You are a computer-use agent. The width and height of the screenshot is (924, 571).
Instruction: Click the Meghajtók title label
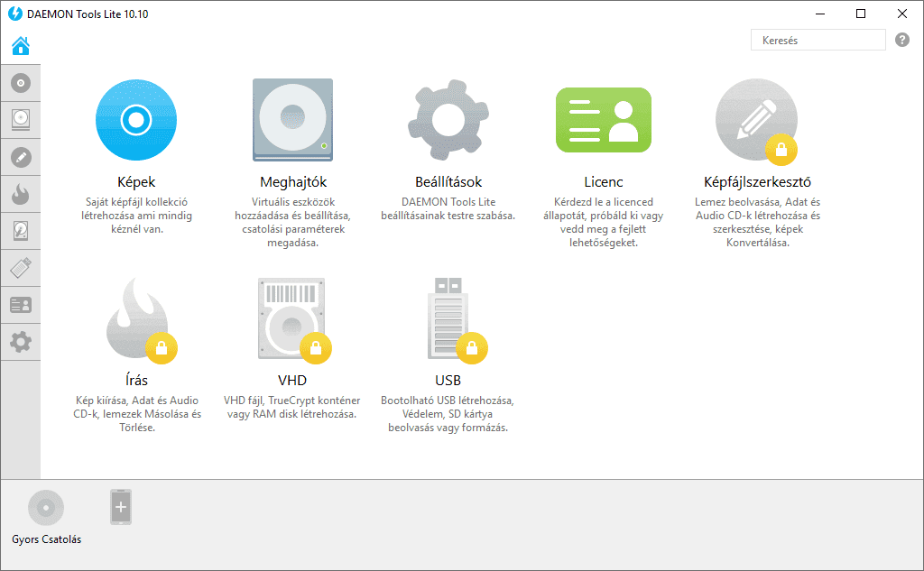(293, 182)
